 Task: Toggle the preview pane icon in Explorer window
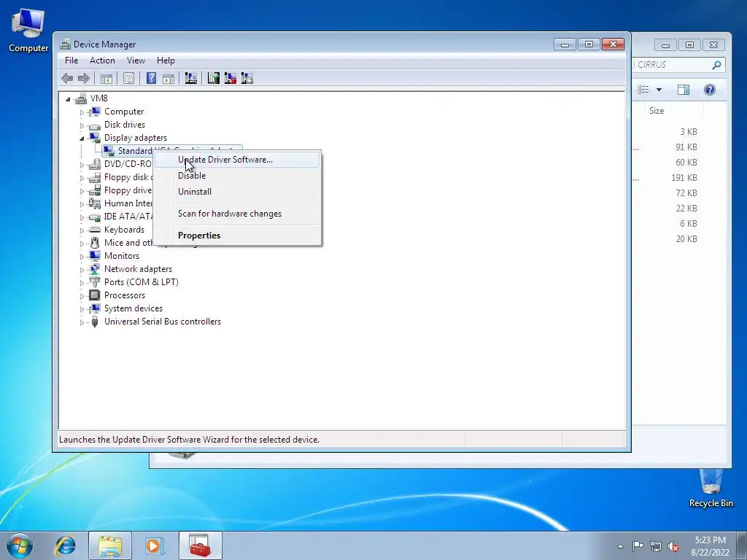683,90
